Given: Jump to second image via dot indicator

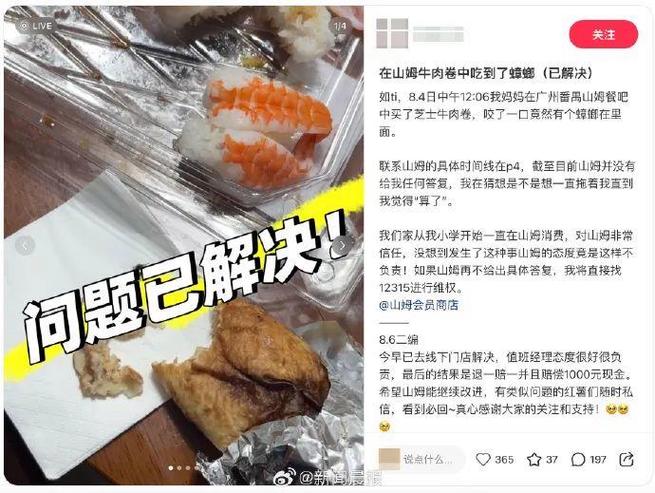Looking at the screenshot, I should 179,468.
